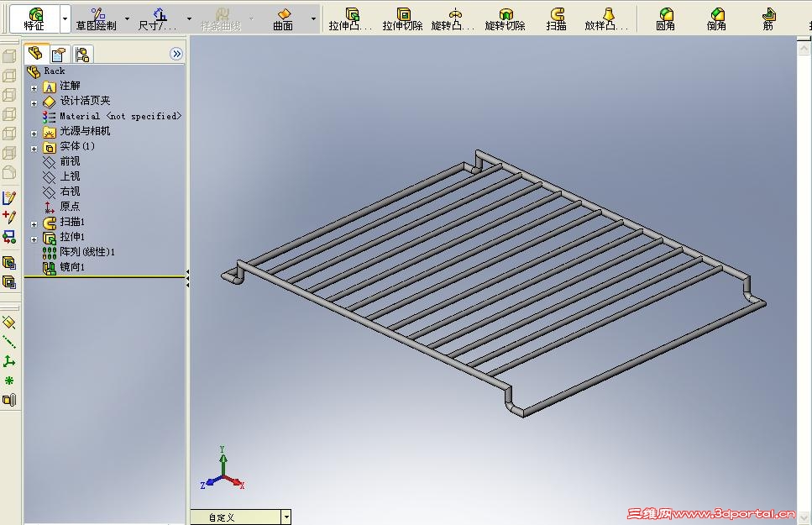Expand the 拉伸1 feature node
This screenshot has width=812, height=525.
tap(34, 239)
